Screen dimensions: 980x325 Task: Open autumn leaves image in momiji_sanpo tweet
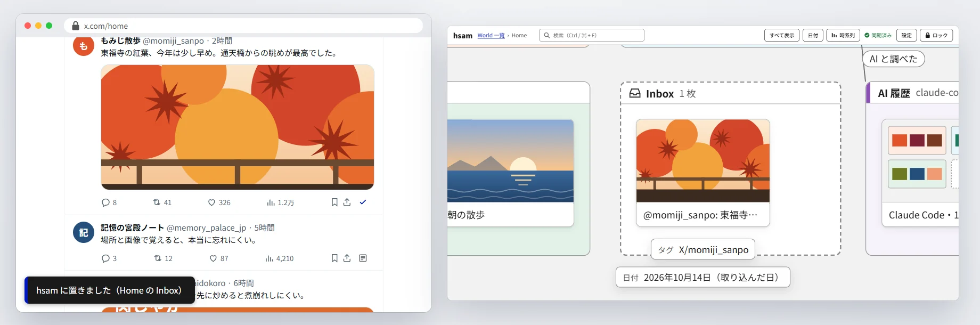(238, 127)
